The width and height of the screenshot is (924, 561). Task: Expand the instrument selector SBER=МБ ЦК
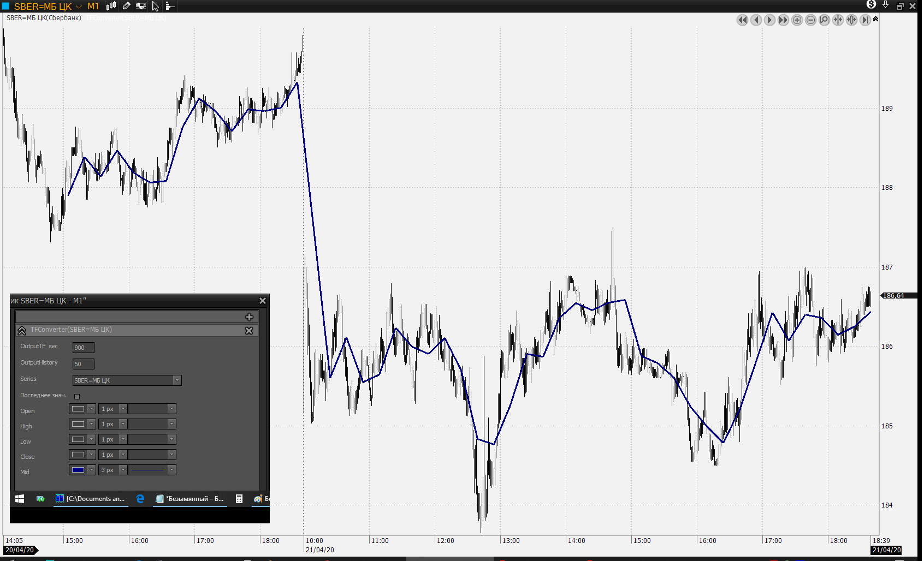[x=79, y=7]
